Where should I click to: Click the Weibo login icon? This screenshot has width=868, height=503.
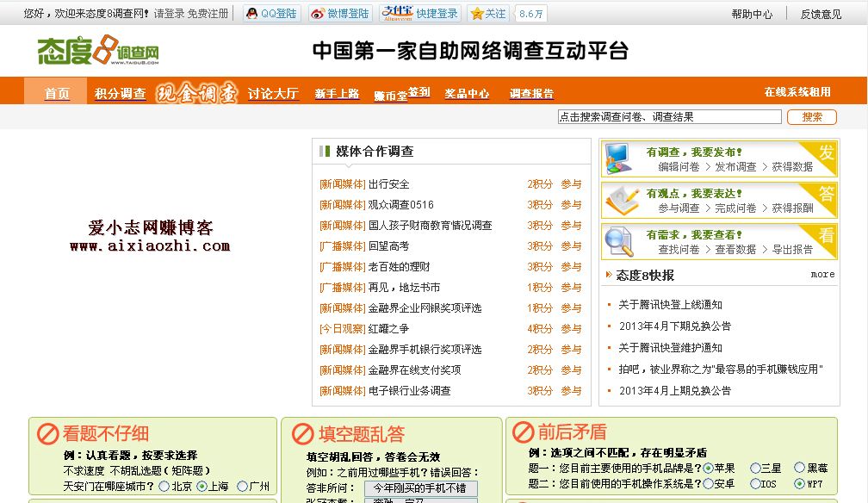click(x=317, y=14)
